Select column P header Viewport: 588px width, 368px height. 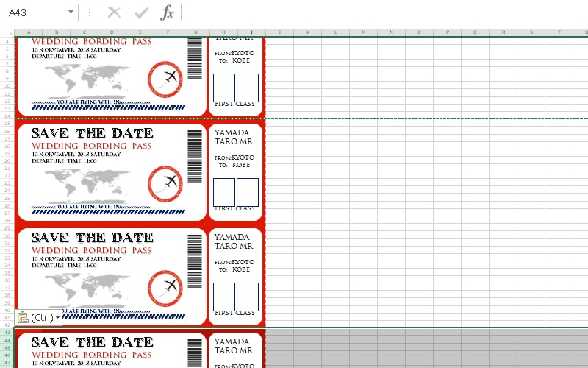pyautogui.click(x=446, y=32)
